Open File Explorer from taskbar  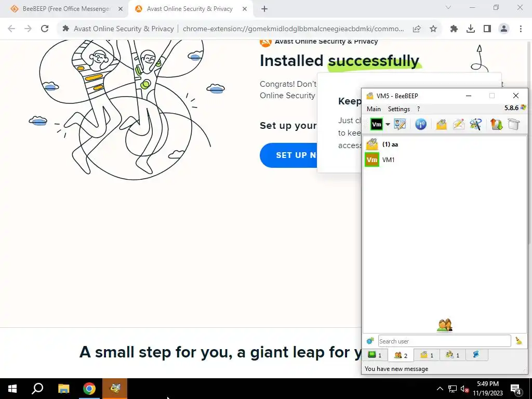click(63, 389)
